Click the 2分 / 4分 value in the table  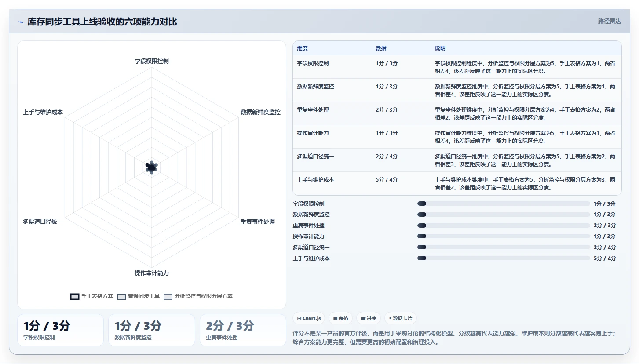click(387, 157)
